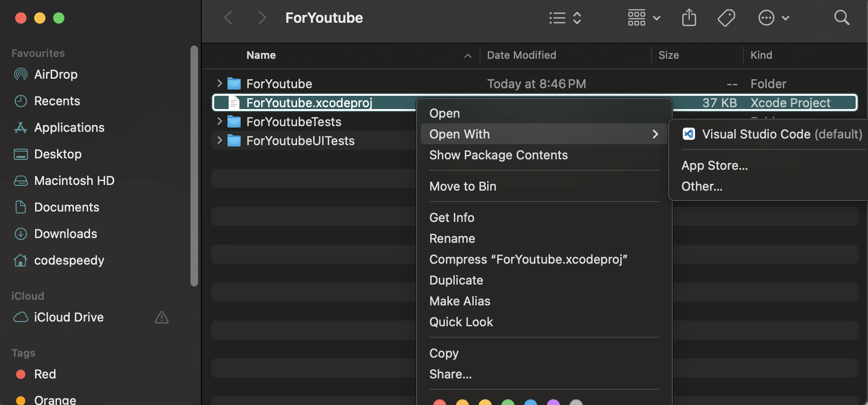Click the iCloud Drive warning icon
The image size is (868, 405).
click(162, 317)
